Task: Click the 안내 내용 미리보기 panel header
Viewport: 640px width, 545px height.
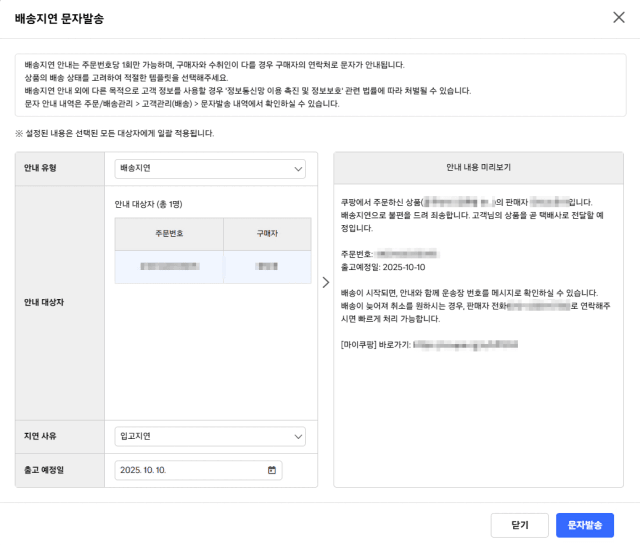Action: tap(478, 168)
